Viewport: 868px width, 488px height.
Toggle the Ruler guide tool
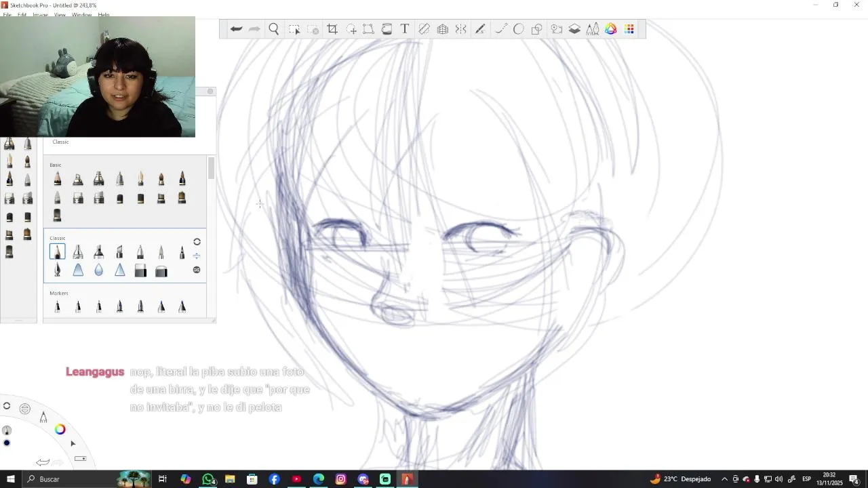coord(424,29)
